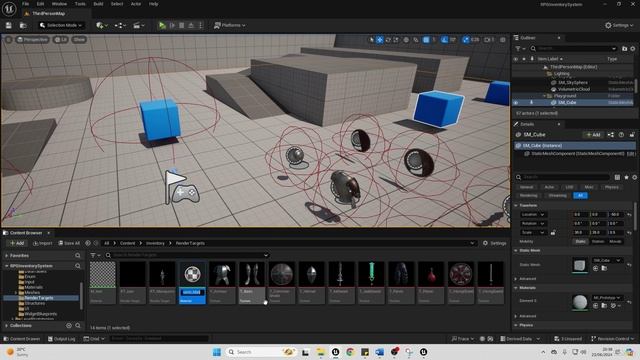The height and width of the screenshot is (360, 640).
Task: Select the ThirdPersonMap tab
Action: point(48,13)
